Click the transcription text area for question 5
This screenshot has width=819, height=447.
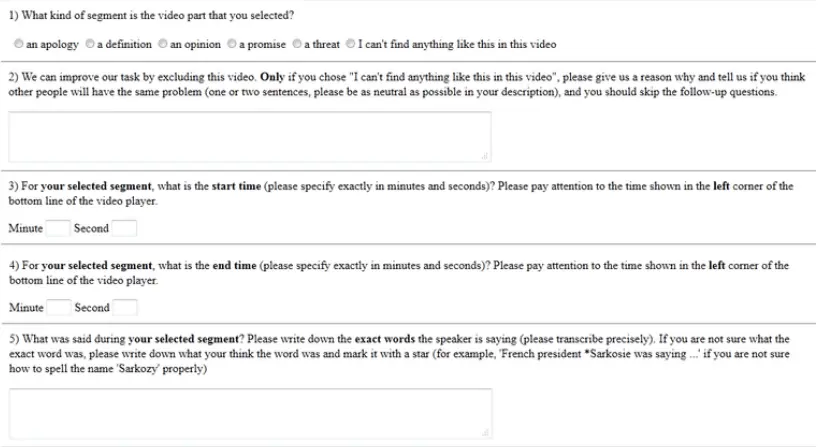coord(250,414)
